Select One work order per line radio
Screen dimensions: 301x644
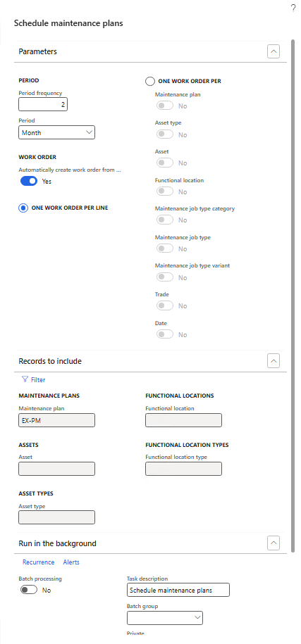click(23, 208)
